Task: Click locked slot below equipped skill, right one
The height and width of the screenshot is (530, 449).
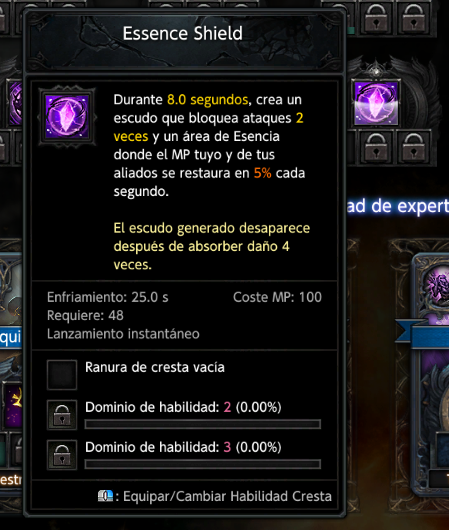Action: (413, 147)
